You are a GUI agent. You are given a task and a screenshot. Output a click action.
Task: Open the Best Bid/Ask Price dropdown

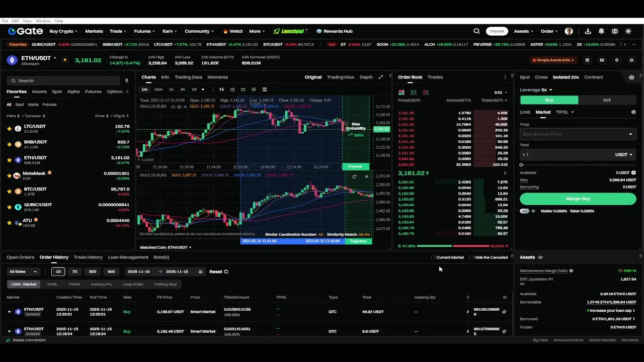coord(578,134)
